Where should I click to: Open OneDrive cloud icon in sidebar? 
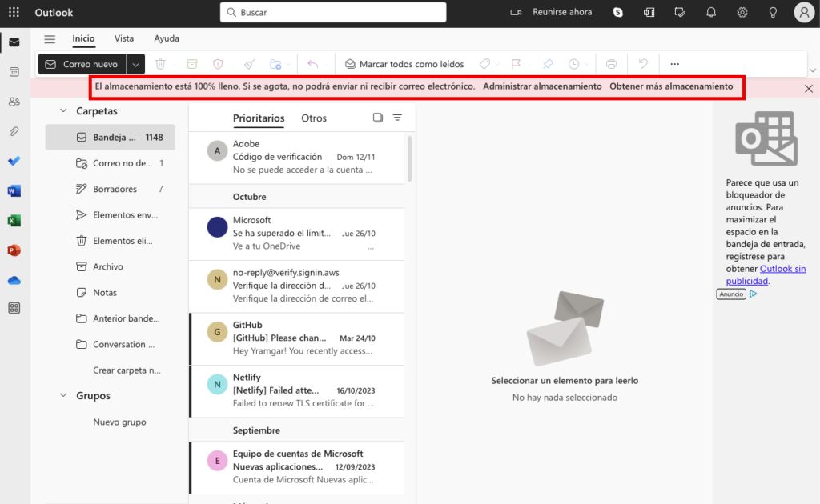click(14, 281)
